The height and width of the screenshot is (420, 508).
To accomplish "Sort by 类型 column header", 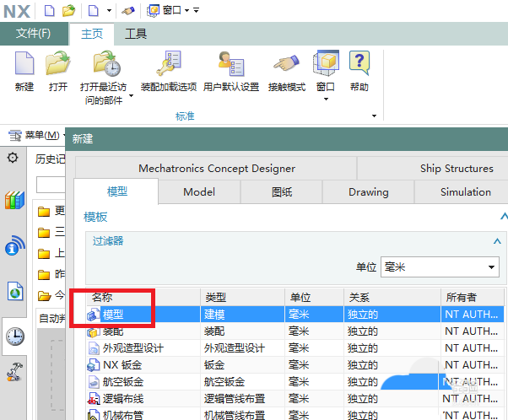I will click(x=243, y=297).
